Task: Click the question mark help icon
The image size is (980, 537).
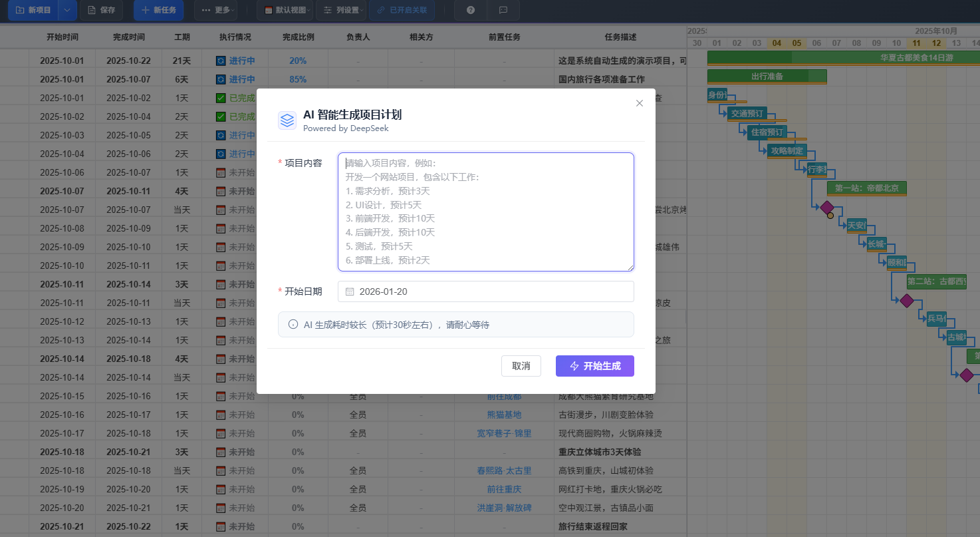Action: (x=471, y=10)
